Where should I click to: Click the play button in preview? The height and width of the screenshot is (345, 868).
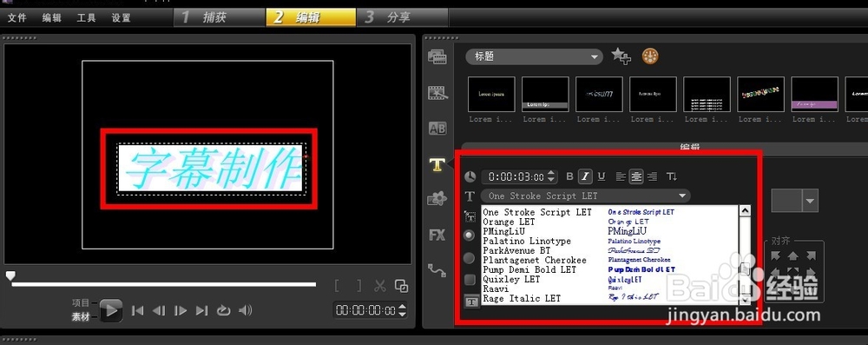(x=111, y=310)
